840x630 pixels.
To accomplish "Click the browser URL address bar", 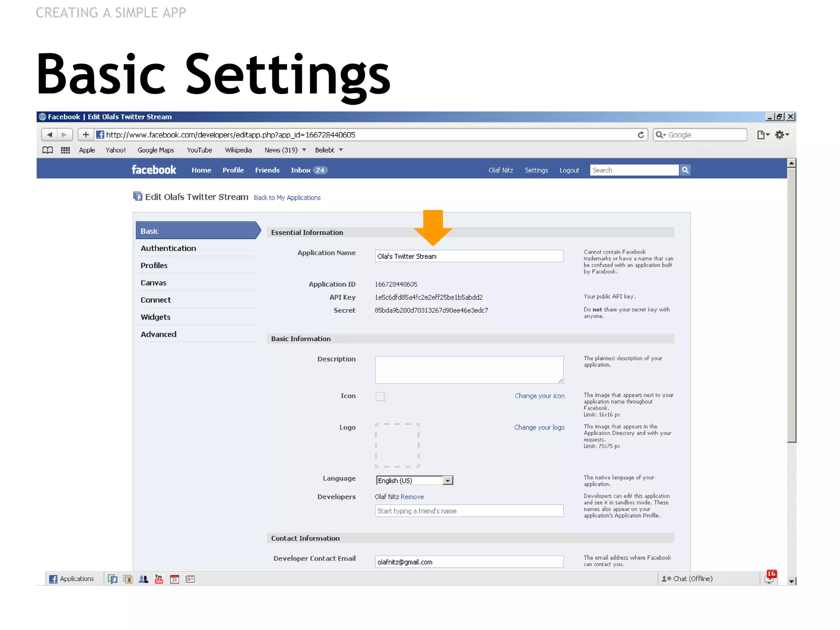I will [365, 135].
